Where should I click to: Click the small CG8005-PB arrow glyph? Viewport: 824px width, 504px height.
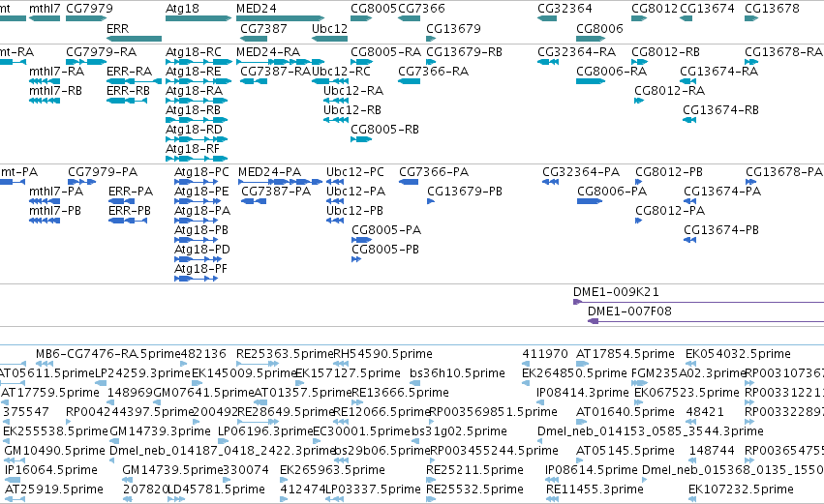(x=356, y=259)
